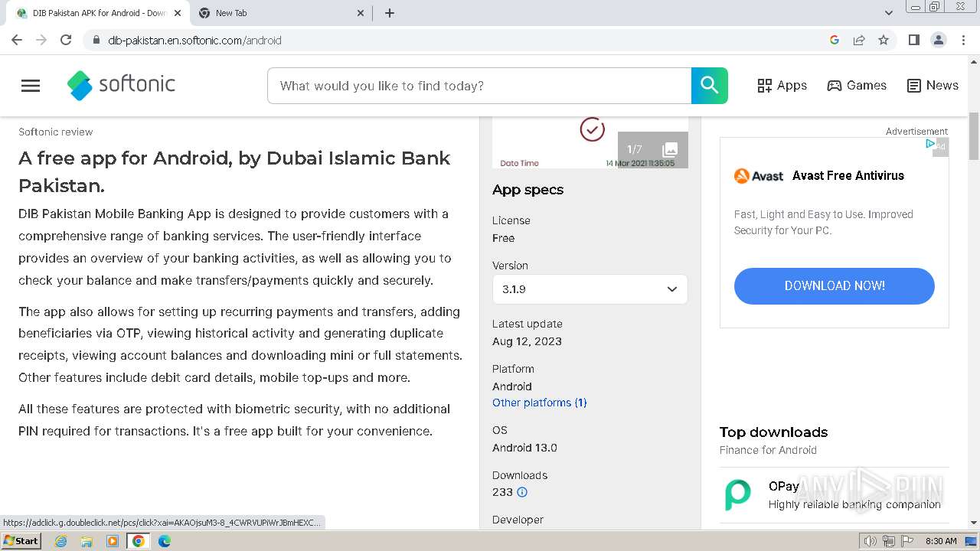Open a new browser tab

(x=390, y=13)
